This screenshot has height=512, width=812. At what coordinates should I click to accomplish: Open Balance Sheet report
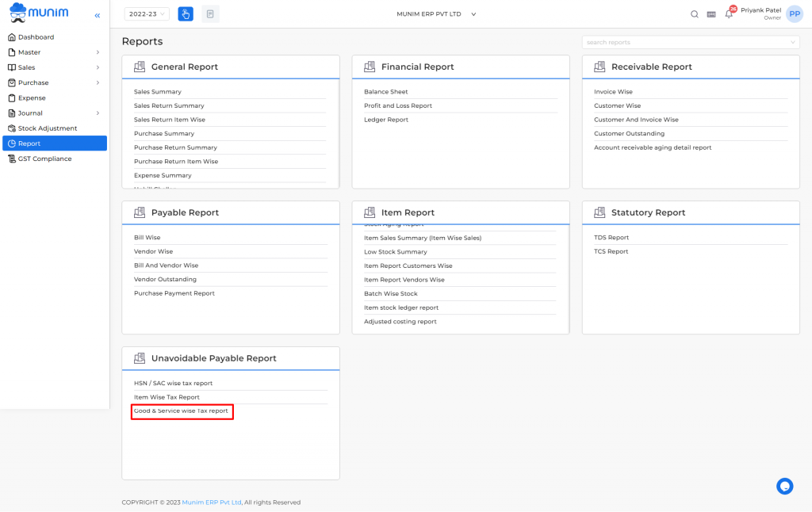click(386, 92)
